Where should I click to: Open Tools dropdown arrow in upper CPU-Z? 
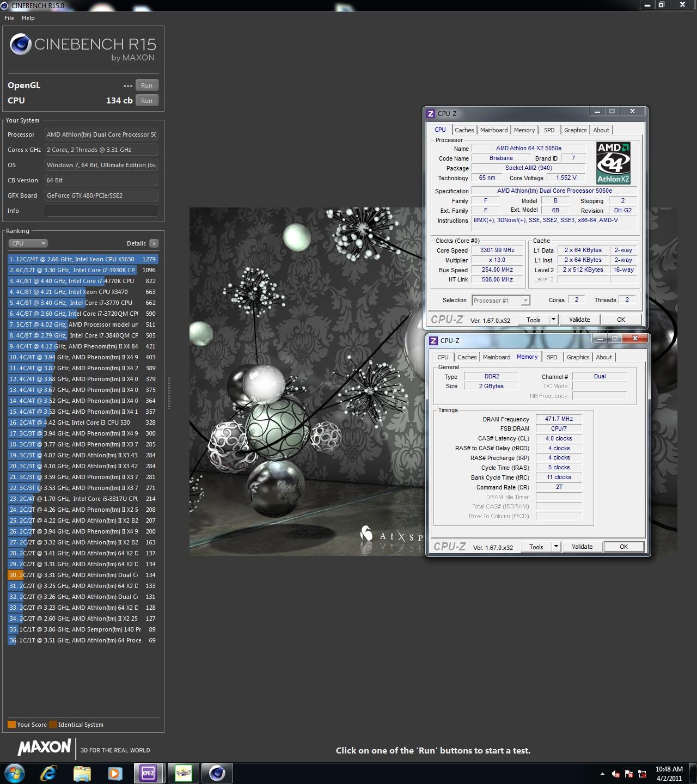click(553, 320)
